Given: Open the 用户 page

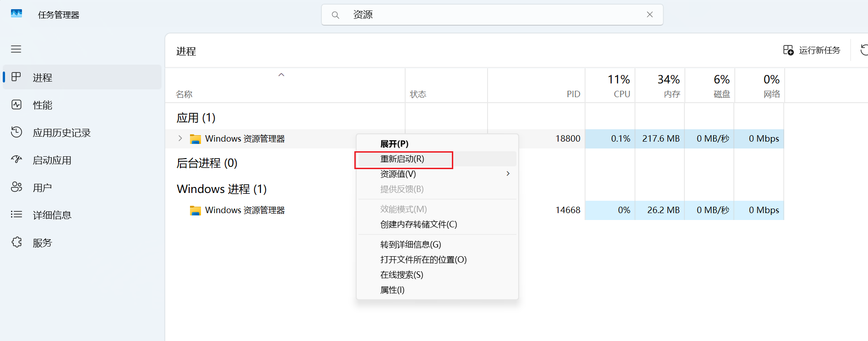Looking at the screenshot, I should coord(82,187).
